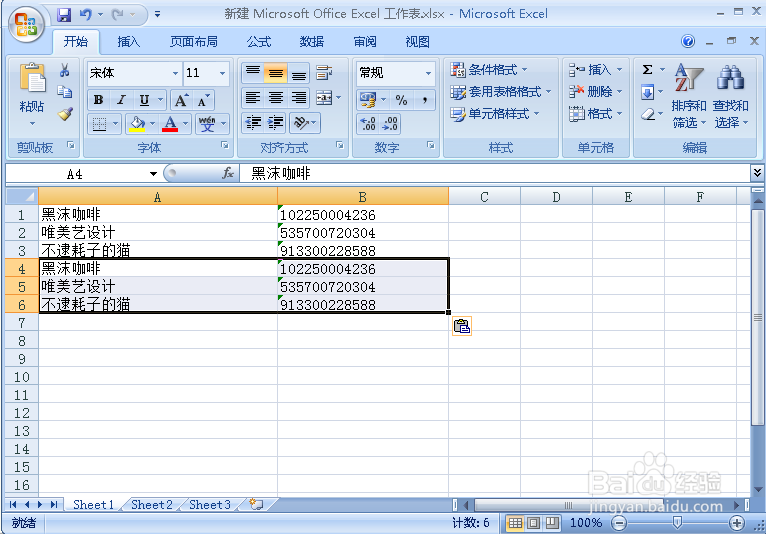Switch to Normal view in status bar
Screen dimensions: 766x534
515,523
